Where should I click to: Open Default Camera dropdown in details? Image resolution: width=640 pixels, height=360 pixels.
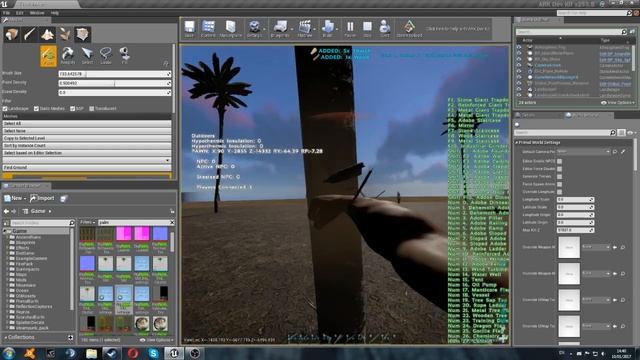(583, 151)
